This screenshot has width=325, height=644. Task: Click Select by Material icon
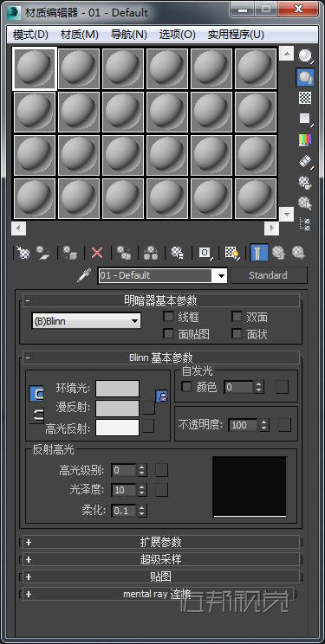pyautogui.click(x=305, y=203)
